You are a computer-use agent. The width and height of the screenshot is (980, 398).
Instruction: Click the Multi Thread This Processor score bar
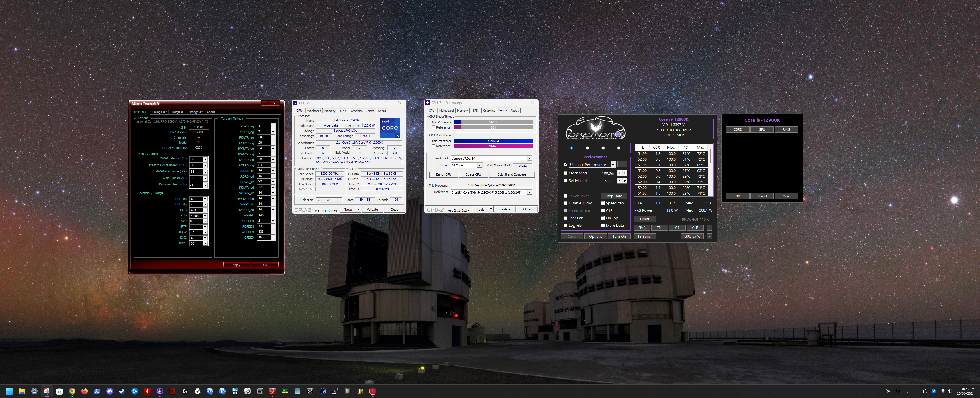tap(493, 141)
